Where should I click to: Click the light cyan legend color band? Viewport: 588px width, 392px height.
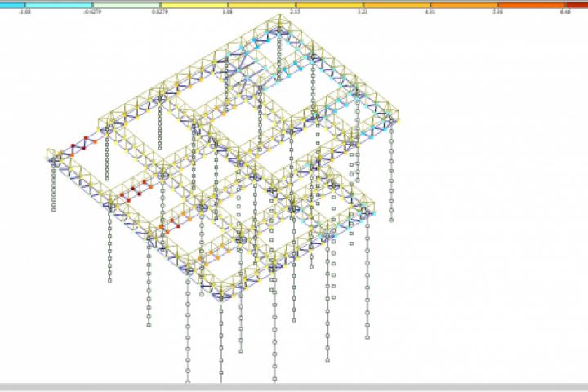[x=59, y=5]
